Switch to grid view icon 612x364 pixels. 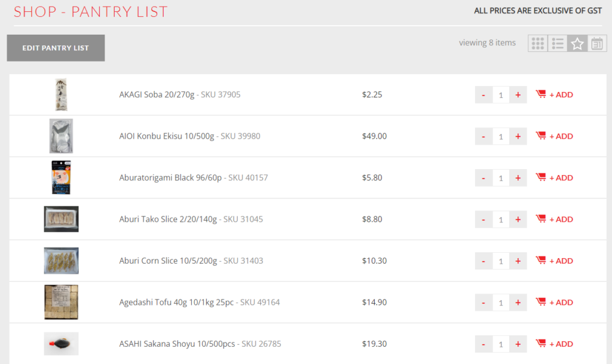[538, 43]
